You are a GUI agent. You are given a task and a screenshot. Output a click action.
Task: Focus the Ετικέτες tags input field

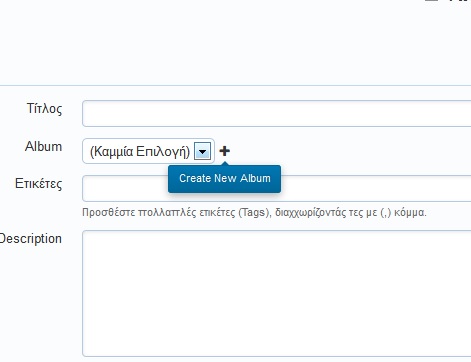tap(277, 188)
